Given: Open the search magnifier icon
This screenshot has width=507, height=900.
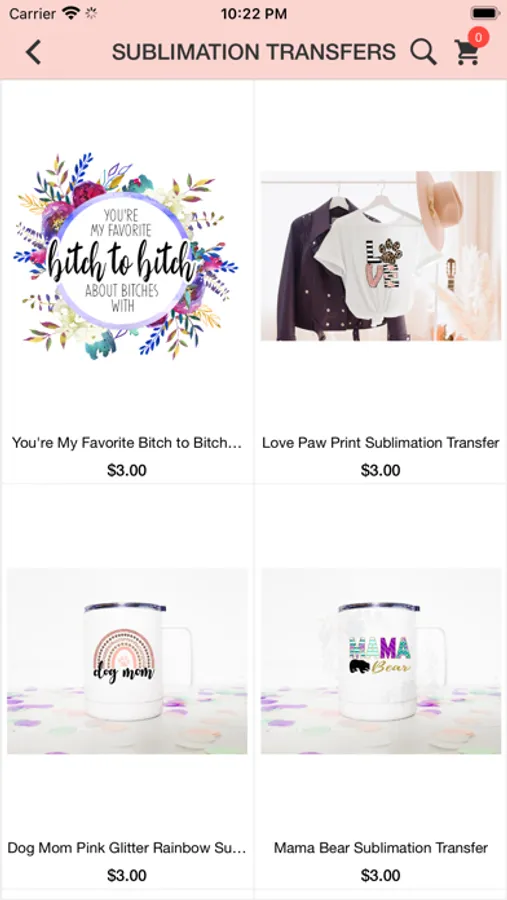Looking at the screenshot, I should tap(424, 52).
